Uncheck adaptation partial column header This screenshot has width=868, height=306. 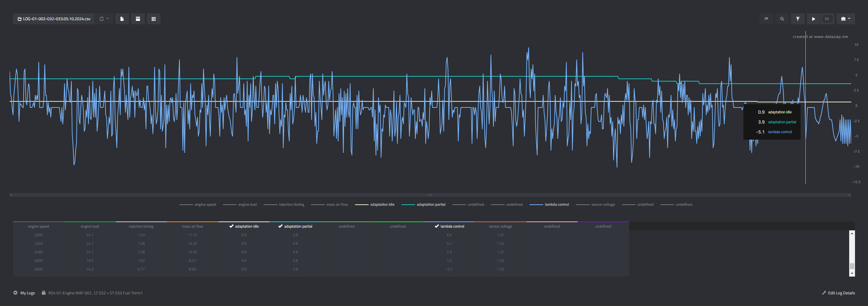point(295,226)
